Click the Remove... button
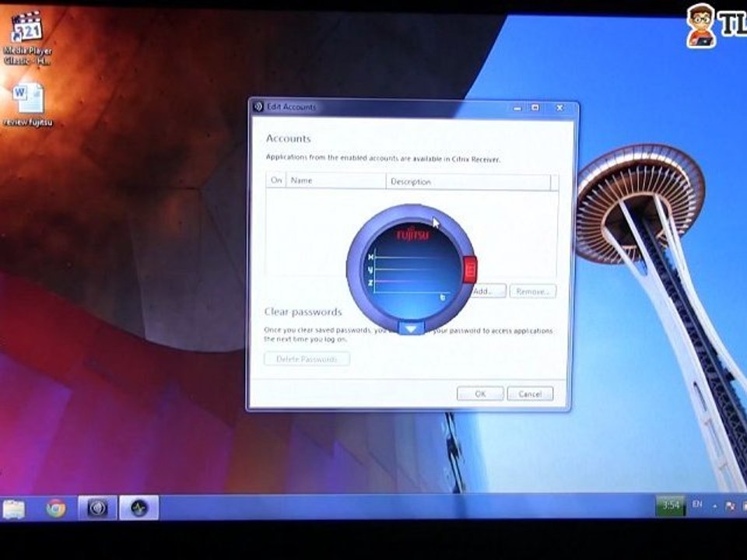Screen dimensions: 747x560 click(532, 291)
